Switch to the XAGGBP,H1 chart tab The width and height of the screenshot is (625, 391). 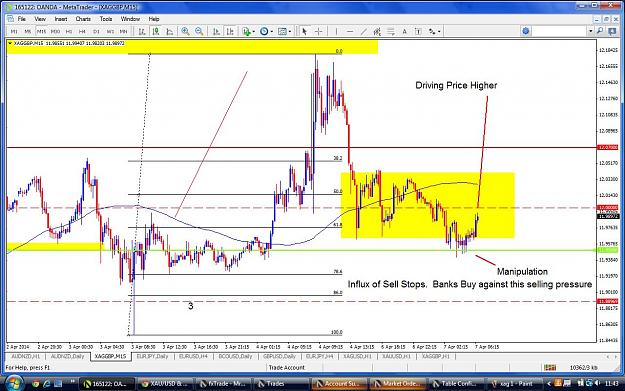point(435,356)
